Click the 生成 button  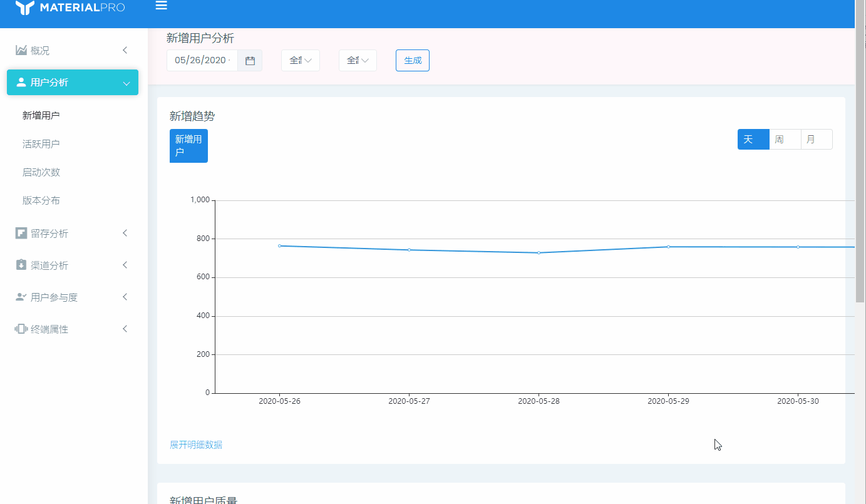click(413, 61)
